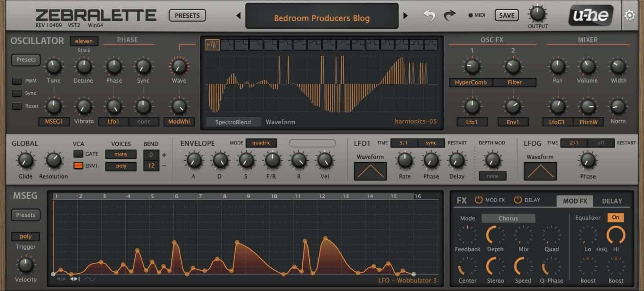The image size is (644, 291).
Task: Go to previous preset with left arrow
Action: tap(238, 16)
